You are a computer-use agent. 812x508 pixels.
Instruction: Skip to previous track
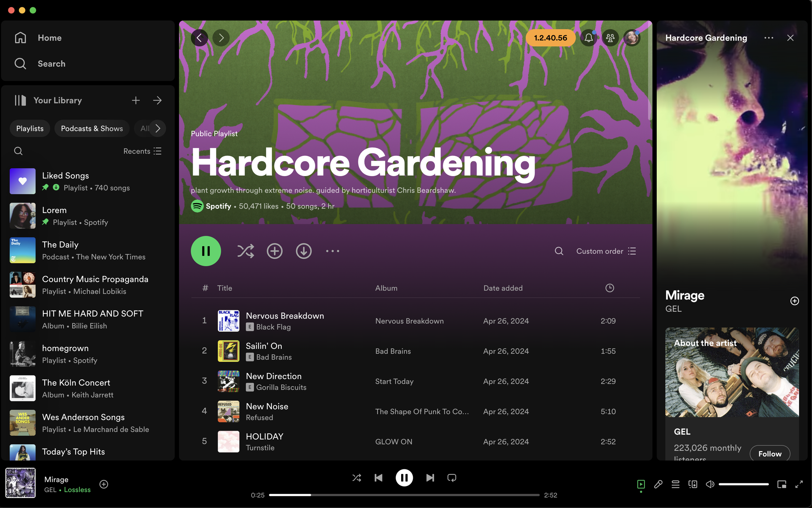(378, 478)
